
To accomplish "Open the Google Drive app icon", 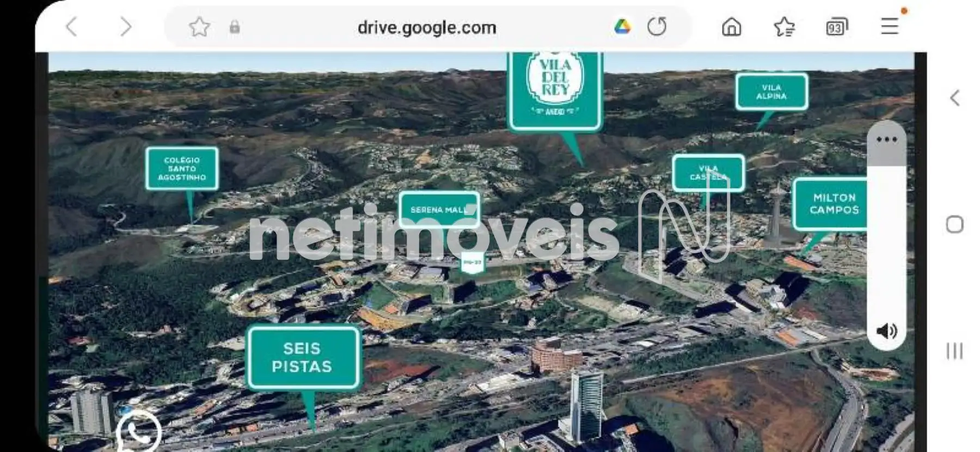I will click(x=622, y=26).
